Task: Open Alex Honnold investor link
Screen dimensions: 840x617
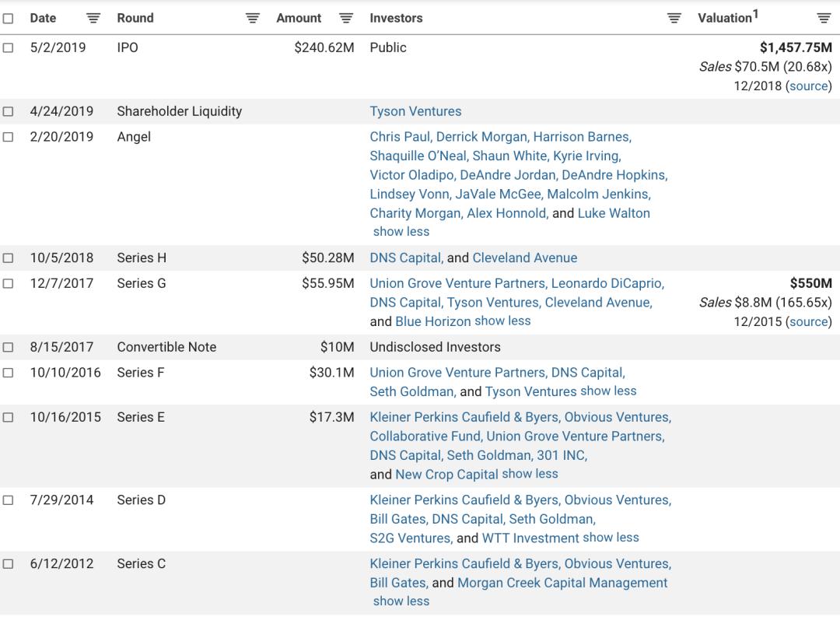Action: (x=506, y=213)
